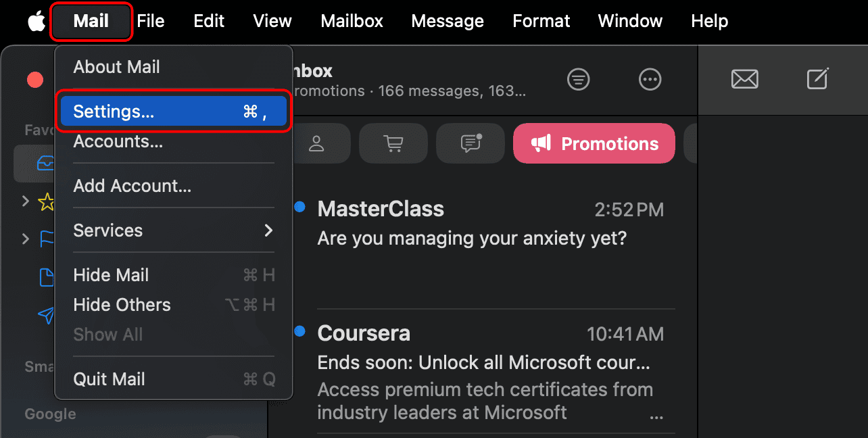Expand the Services submenu
The width and height of the screenshot is (868, 438).
174,230
